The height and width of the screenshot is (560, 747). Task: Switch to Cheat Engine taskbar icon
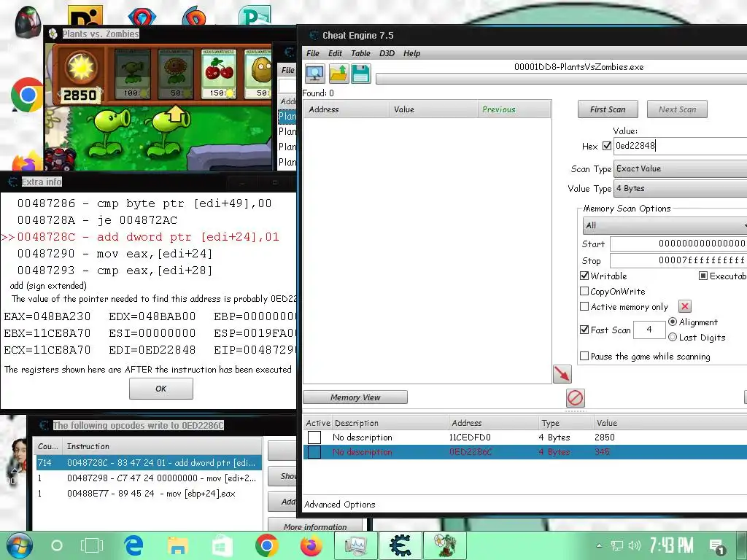coord(400,545)
